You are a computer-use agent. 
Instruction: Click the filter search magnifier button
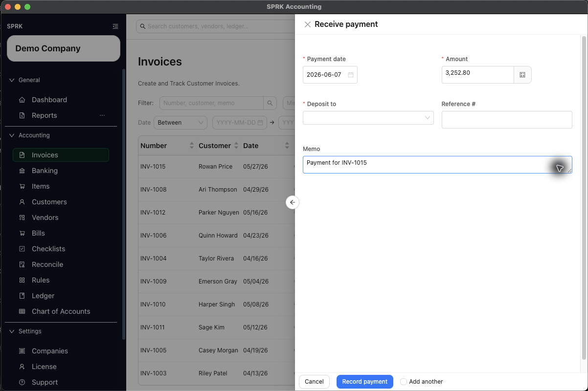tap(270, 103)
